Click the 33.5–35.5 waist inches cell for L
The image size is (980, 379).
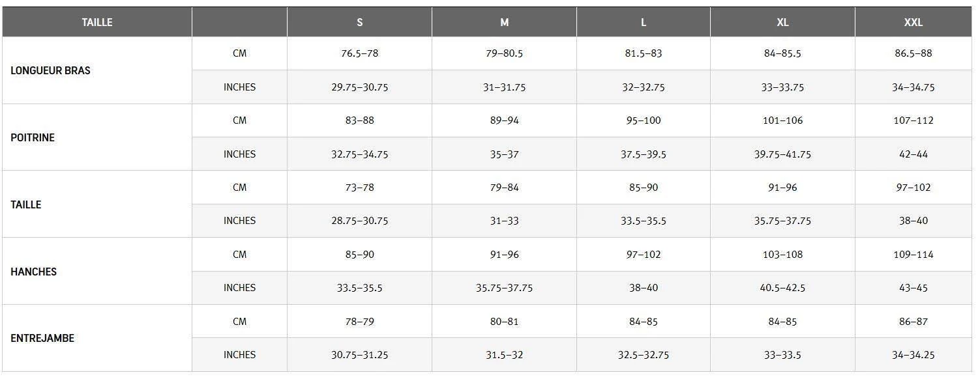pyautogui.click(x=644, y=221)
